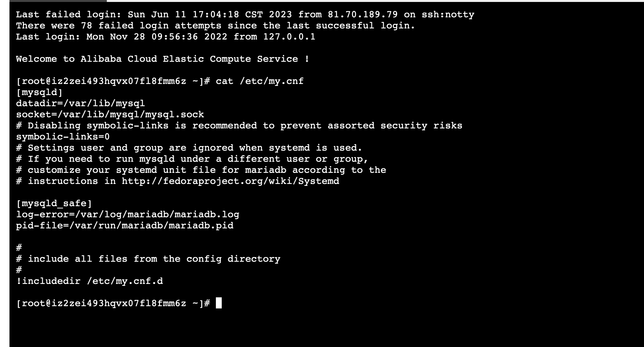644x347 pixels.
Task: Click the datadir=/var/lib/mysql line
Action: [x=80, y=103]
